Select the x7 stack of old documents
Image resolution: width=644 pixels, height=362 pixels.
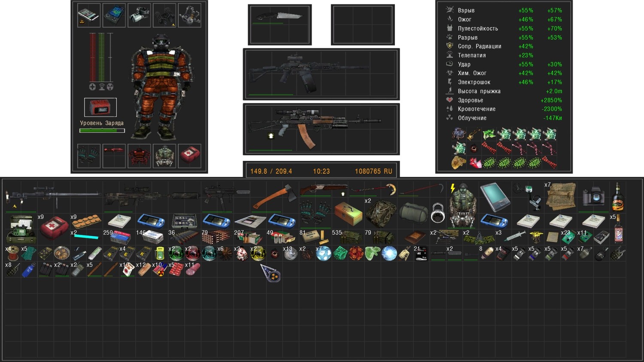click(560, 197)
